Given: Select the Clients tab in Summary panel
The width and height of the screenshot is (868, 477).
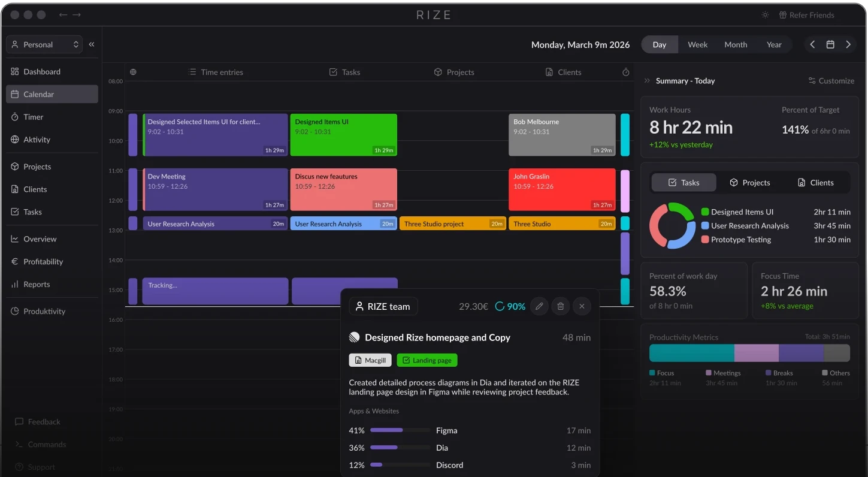Looking at the screenshot, I should pyautogui.click(x=815, y=183).
